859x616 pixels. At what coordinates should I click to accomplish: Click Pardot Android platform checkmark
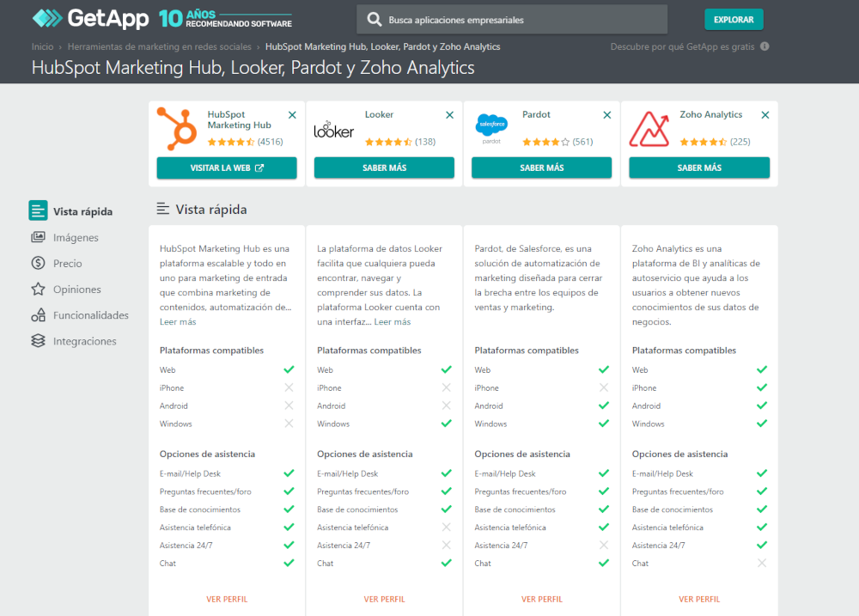[x=604, y=406]
